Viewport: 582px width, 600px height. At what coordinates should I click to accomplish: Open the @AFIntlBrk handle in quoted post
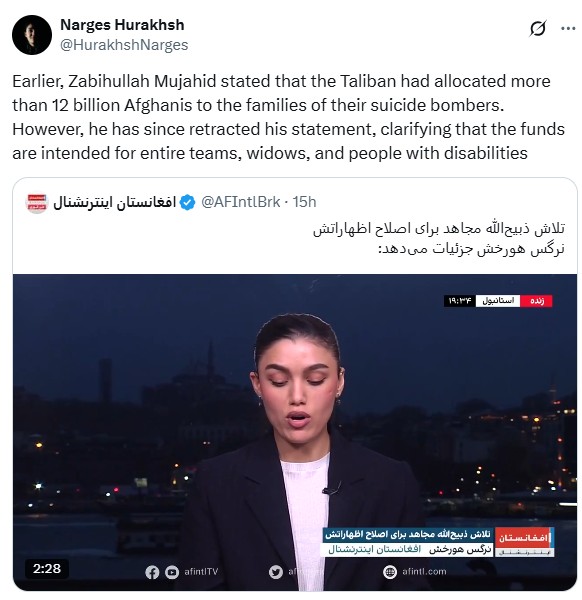[x=241, y=202]
